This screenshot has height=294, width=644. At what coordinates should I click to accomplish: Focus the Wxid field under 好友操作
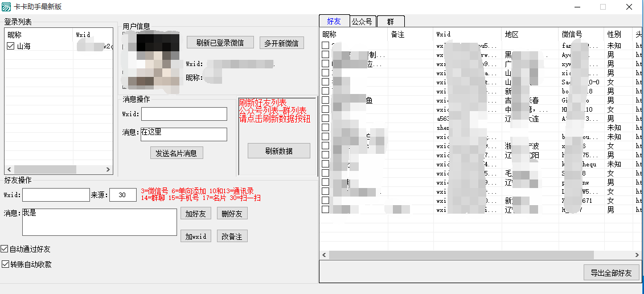pos(56,195)
